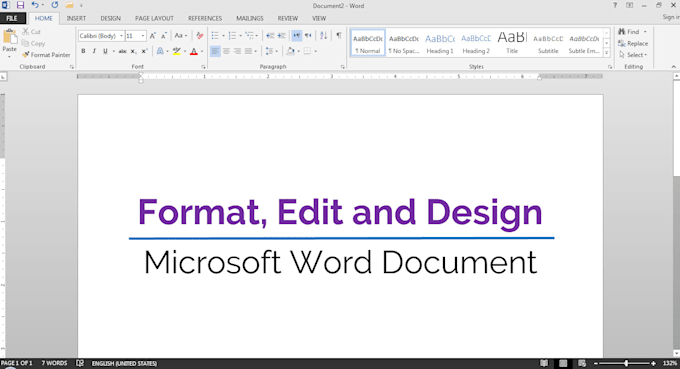Open Ribbon Display Options

click(629, 5)
